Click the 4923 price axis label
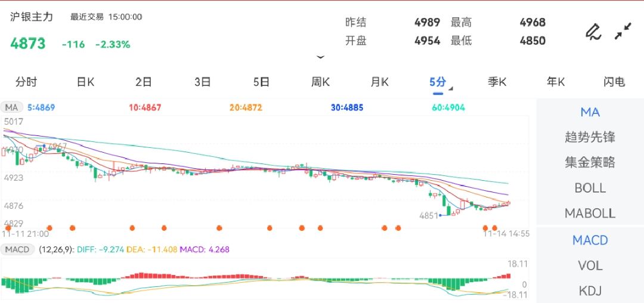 coord(14,178)
